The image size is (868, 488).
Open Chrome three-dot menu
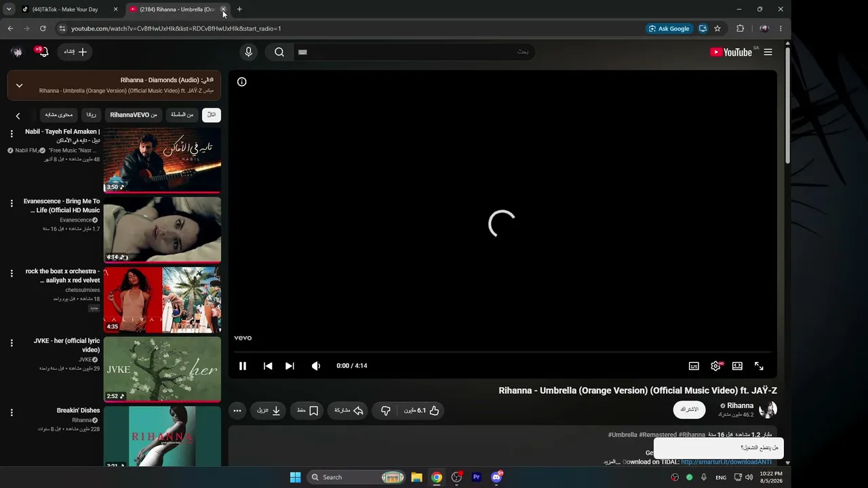[x=781, y=28]
